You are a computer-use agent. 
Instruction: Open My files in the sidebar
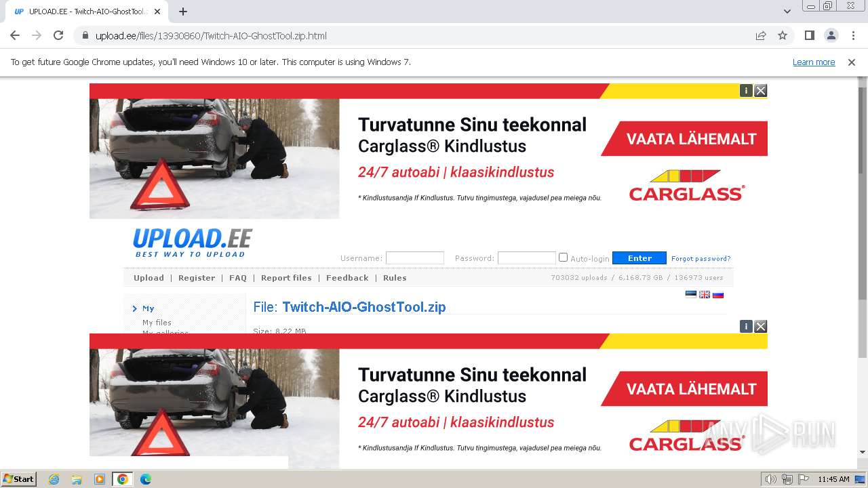tap(157, 323)
